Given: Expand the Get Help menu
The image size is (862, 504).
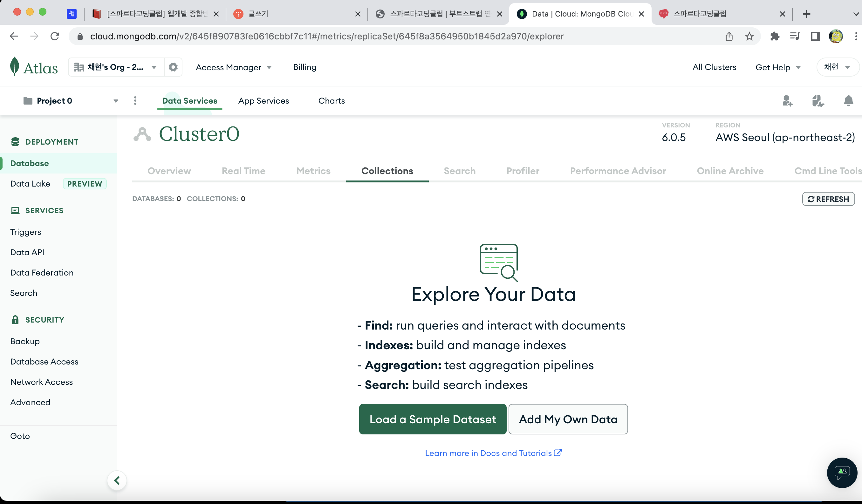Looking at the screenshot, I should point(778,67).
